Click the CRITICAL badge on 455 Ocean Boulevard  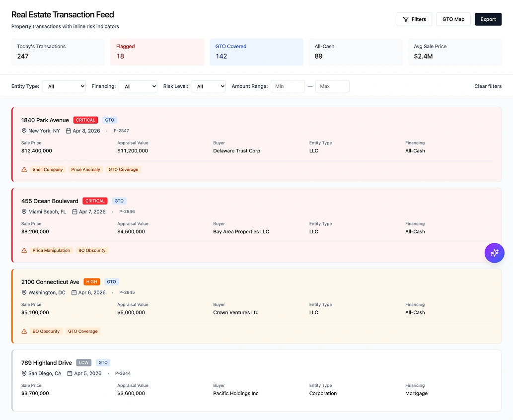click(x=95, y=201)
